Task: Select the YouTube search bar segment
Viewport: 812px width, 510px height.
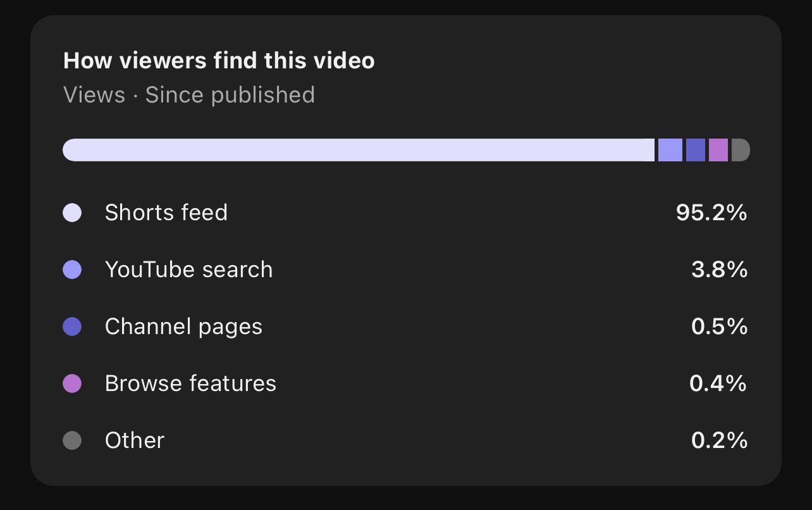Action: [670, 150]
